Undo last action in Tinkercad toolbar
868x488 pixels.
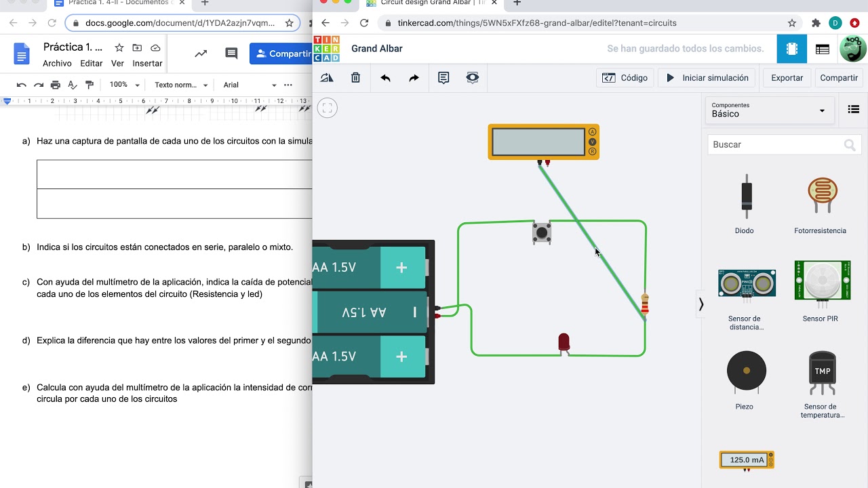(x=385, y=78)
